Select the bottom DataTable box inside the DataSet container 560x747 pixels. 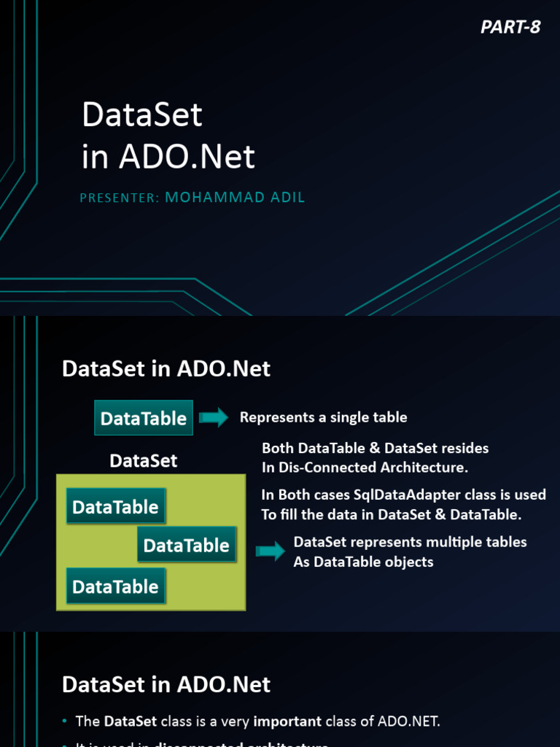[x=115, y=587]
